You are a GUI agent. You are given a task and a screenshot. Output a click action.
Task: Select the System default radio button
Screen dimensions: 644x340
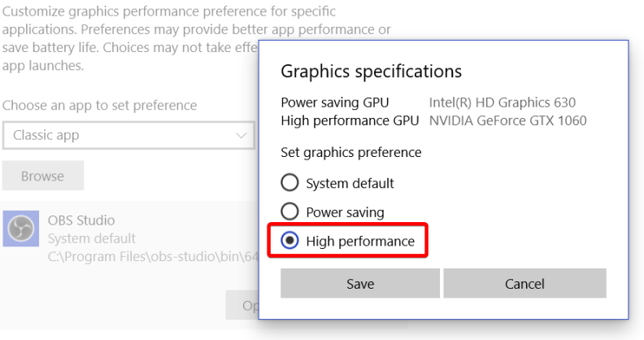[x=289, y=183]
